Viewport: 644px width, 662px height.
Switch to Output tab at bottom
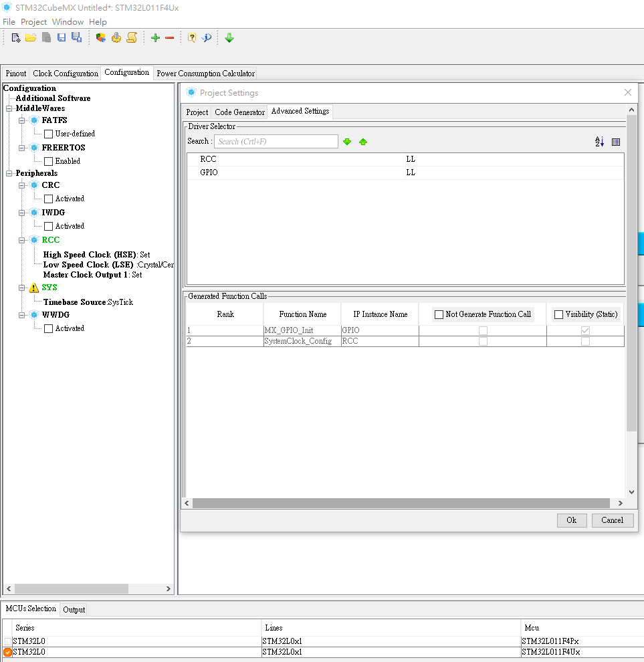pos(74,610)
